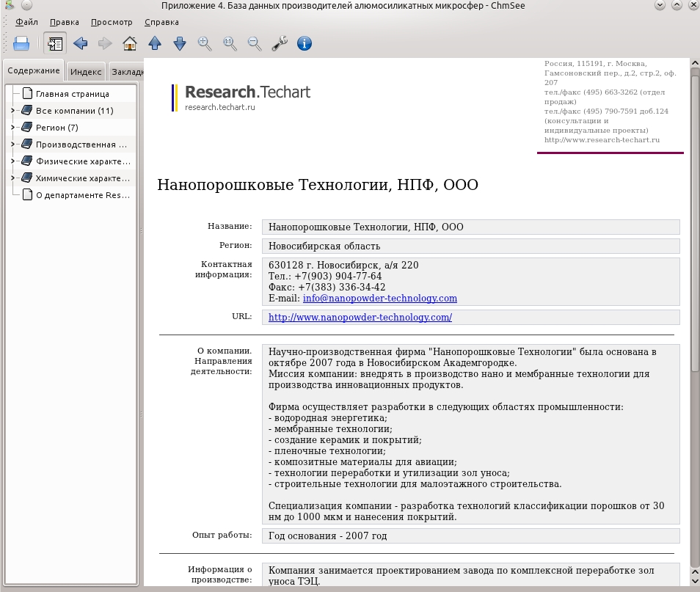Reset zoom to normal size icon
This screenshot has width=700, height=592.
click(x=230, y=44)
